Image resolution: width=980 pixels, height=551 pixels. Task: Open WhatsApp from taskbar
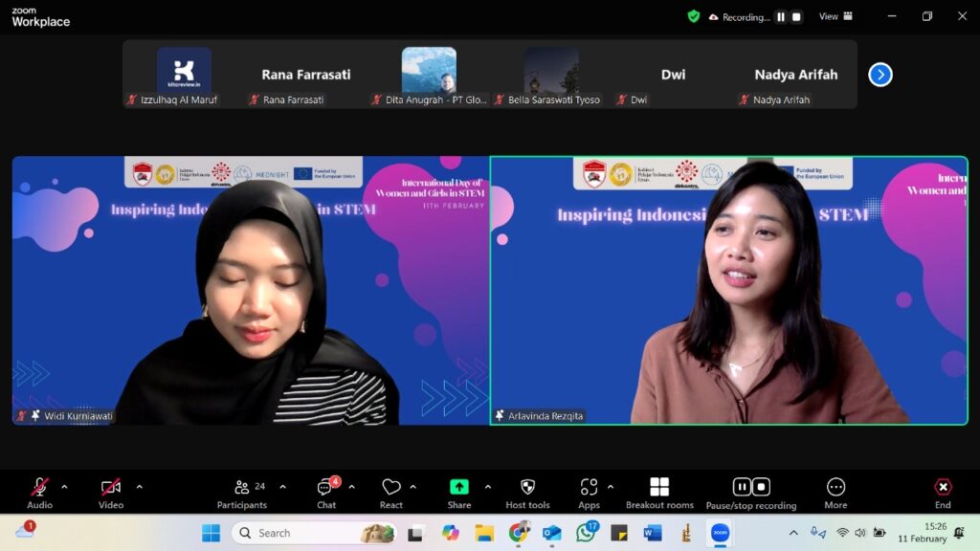point(586,533)
